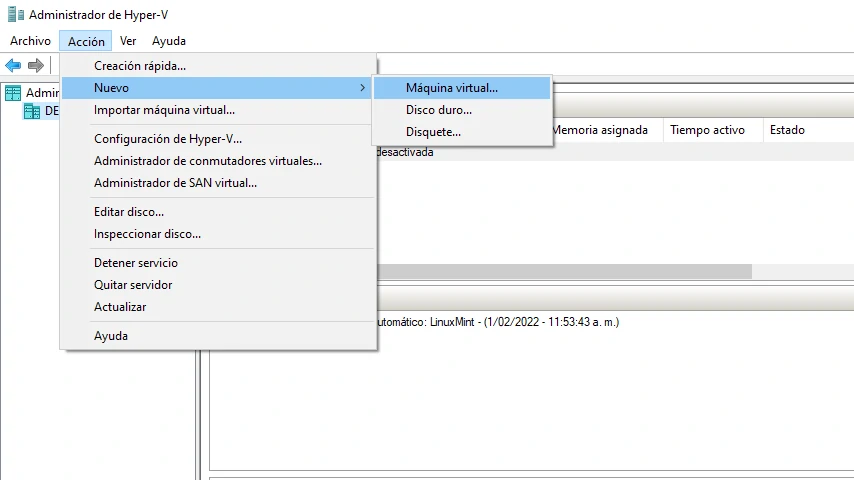854x480 pixels.
Task: Expand the Nuevo submenu arrow
Action: [363, 88]
